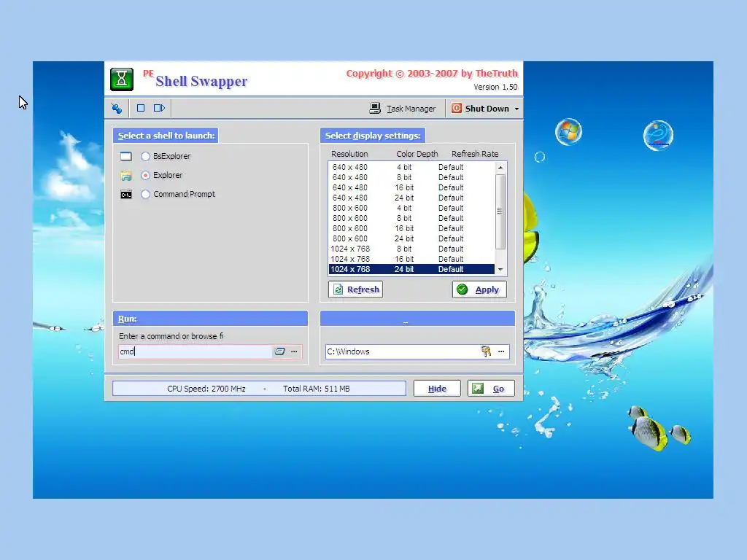Open Task Manager from the toolbar
The height and width of the screenshot is (560, 747).
pyautogui.click(x=403, y=109)
